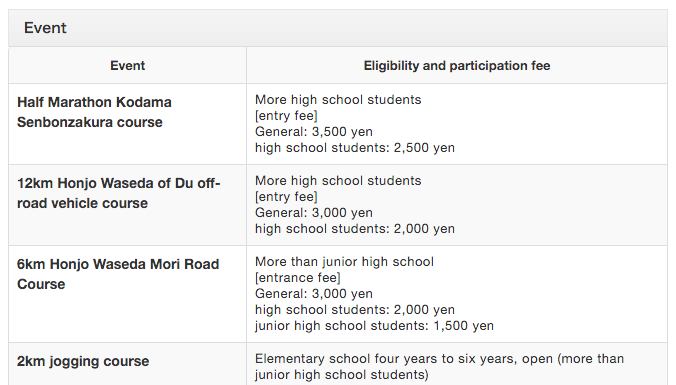This screenshot has height=385, width=676.
Task: Select the 12km course high school 2,000 yen line
Action: (x=354, y=228)
